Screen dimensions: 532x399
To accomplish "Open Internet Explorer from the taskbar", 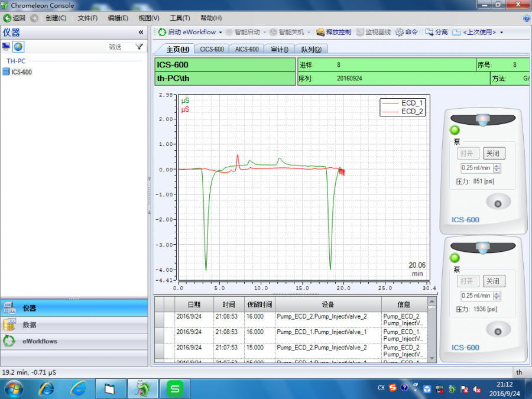I will (47, 388).
